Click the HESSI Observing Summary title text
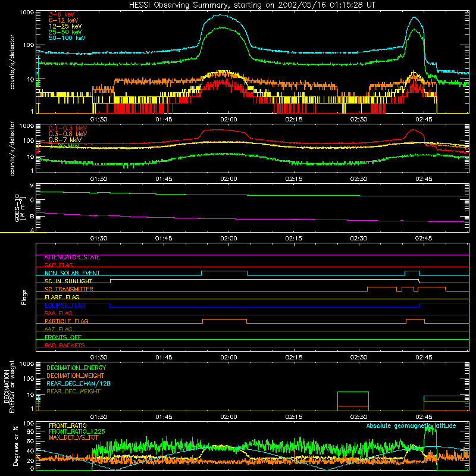The image size is (476, 476). click(x=252, y=5)
